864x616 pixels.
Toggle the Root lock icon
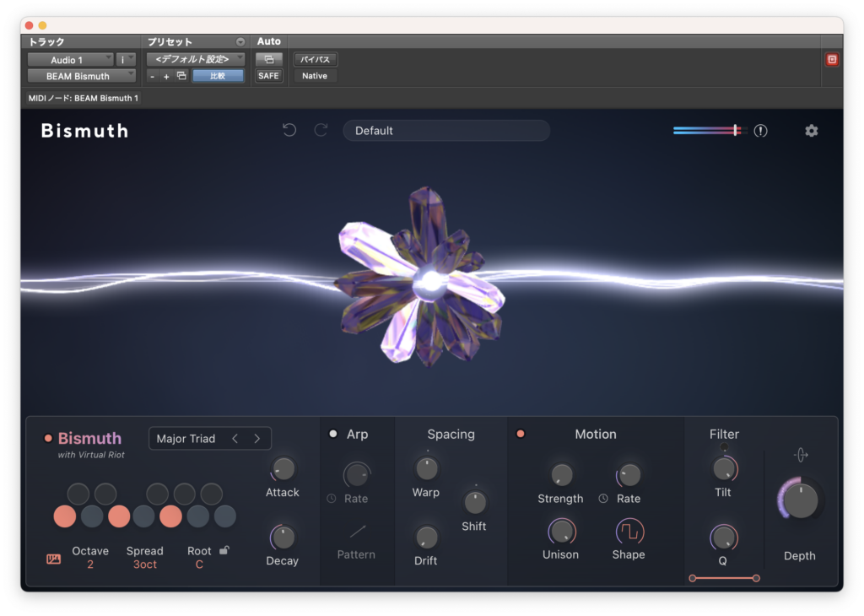pyautogui.click(x=224, y=550)
